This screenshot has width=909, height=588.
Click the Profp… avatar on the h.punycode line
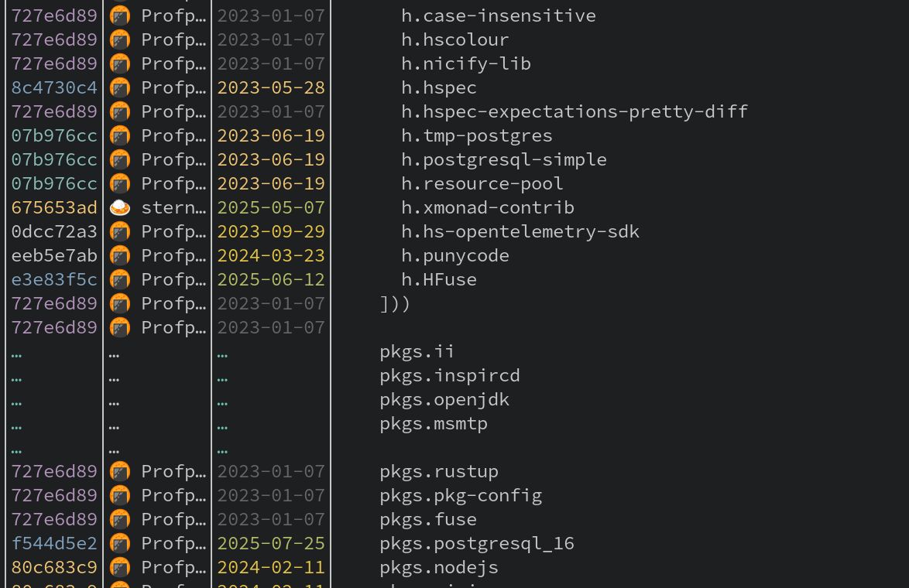[x=120, y=255]
